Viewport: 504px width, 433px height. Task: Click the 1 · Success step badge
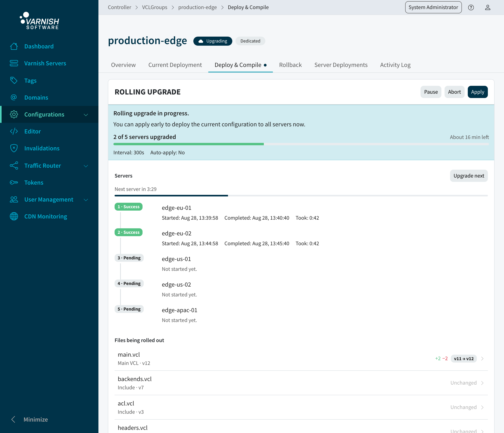[x=128, y=207]
